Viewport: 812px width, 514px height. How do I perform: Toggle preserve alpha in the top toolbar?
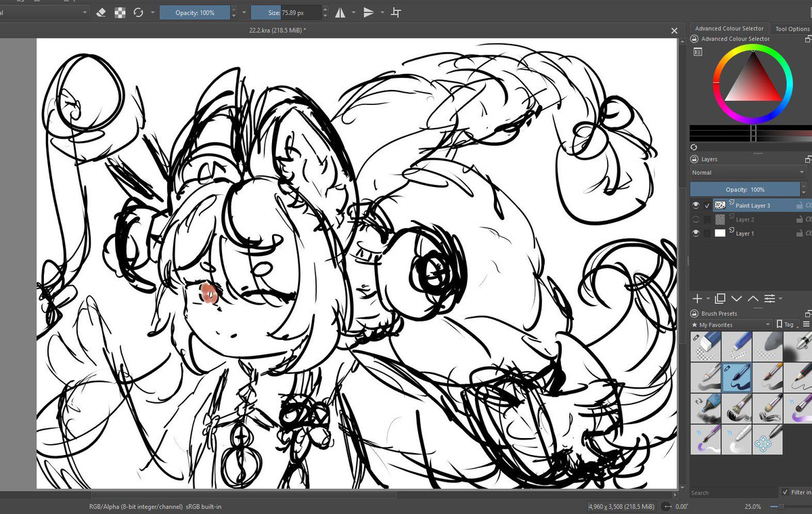120,12
